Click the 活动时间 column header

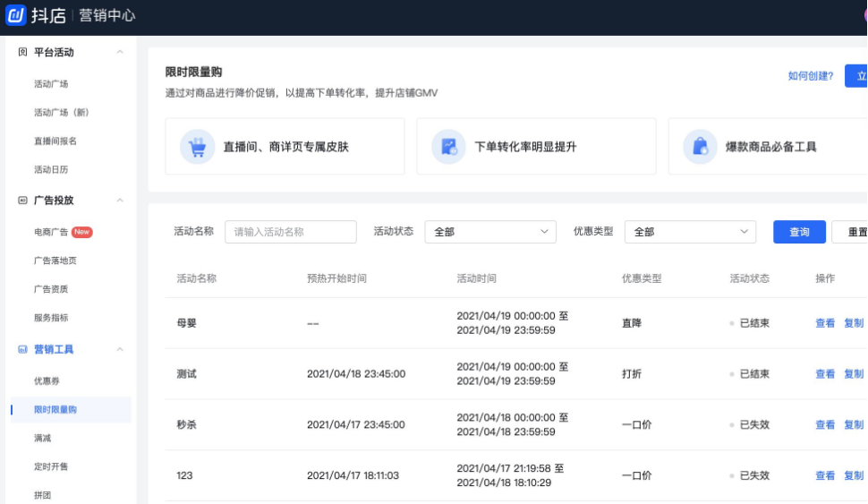click(476, 278)
